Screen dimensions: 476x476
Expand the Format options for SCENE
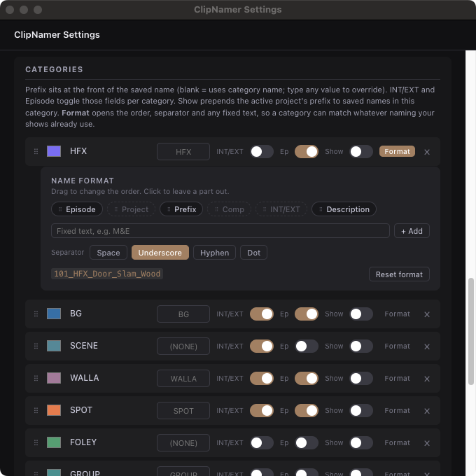397,346
